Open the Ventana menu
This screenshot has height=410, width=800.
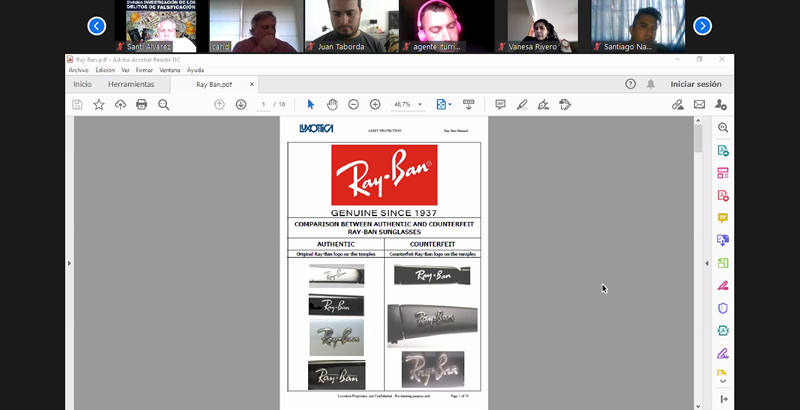170,70
